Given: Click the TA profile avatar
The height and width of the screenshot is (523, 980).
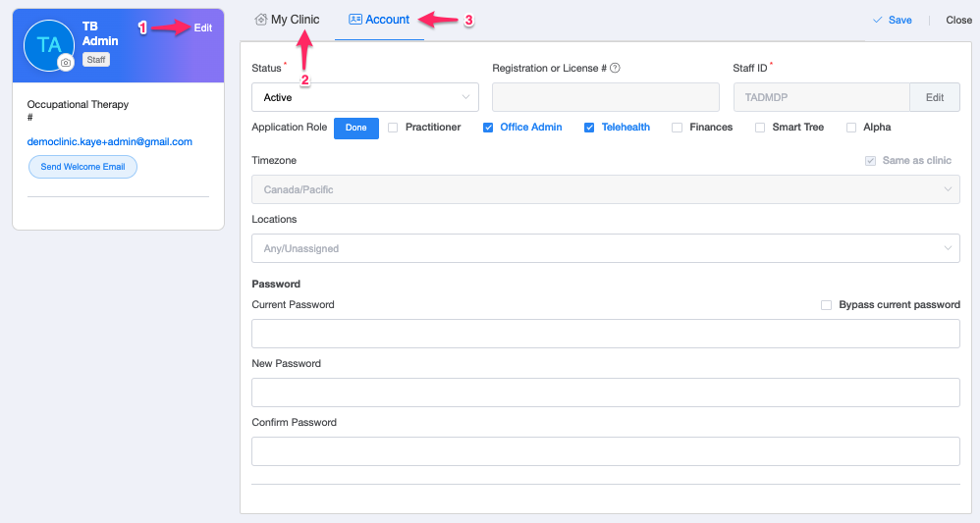Looking at the screenshot, I should (x=49, y=45).
